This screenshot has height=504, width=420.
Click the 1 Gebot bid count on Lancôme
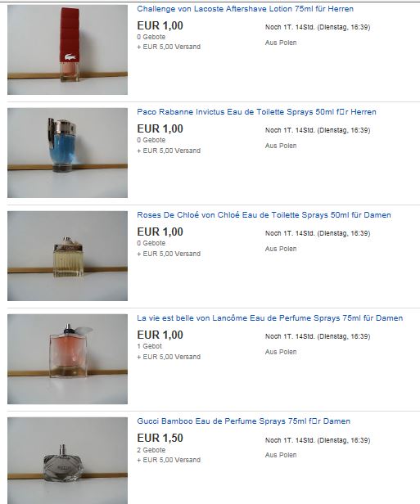149,347
